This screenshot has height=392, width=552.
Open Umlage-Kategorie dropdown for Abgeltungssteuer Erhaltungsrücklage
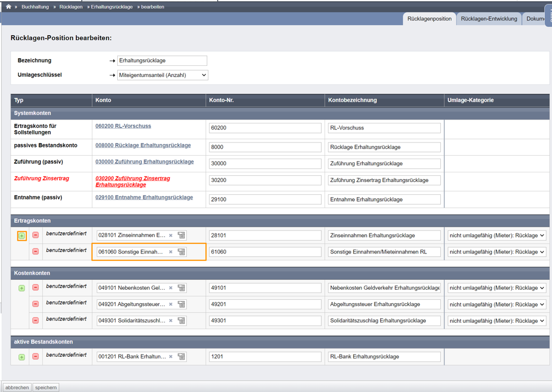click(497, 304)
